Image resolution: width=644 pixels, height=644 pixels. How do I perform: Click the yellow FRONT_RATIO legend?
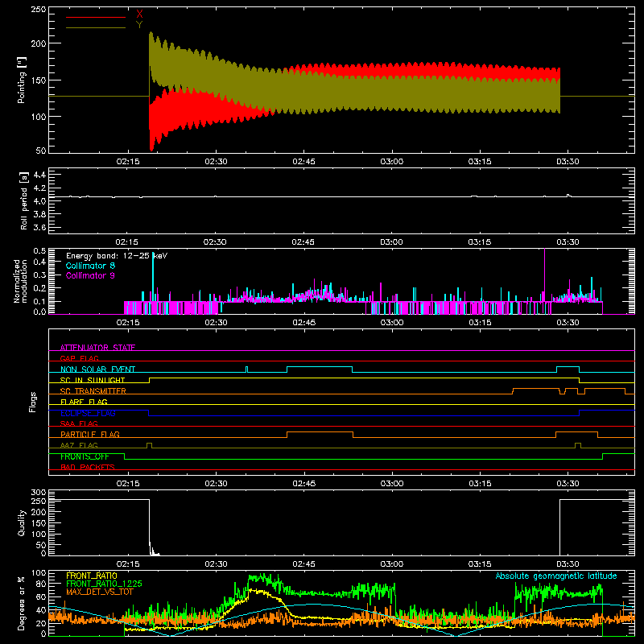(x=92, y=576)
